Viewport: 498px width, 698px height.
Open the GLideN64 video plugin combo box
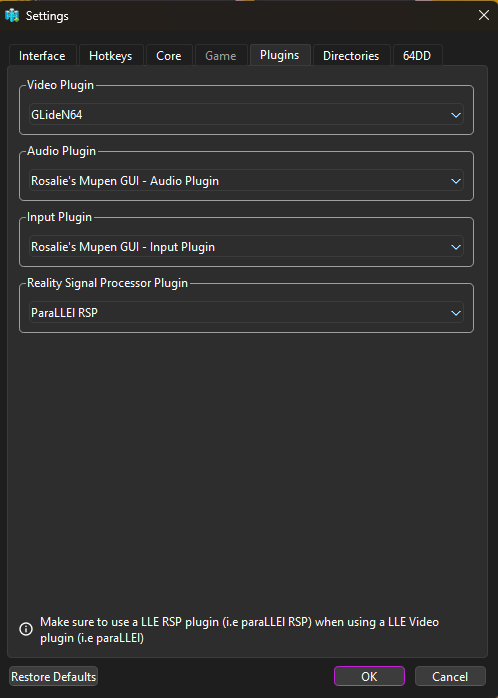[x=246, y=115]
